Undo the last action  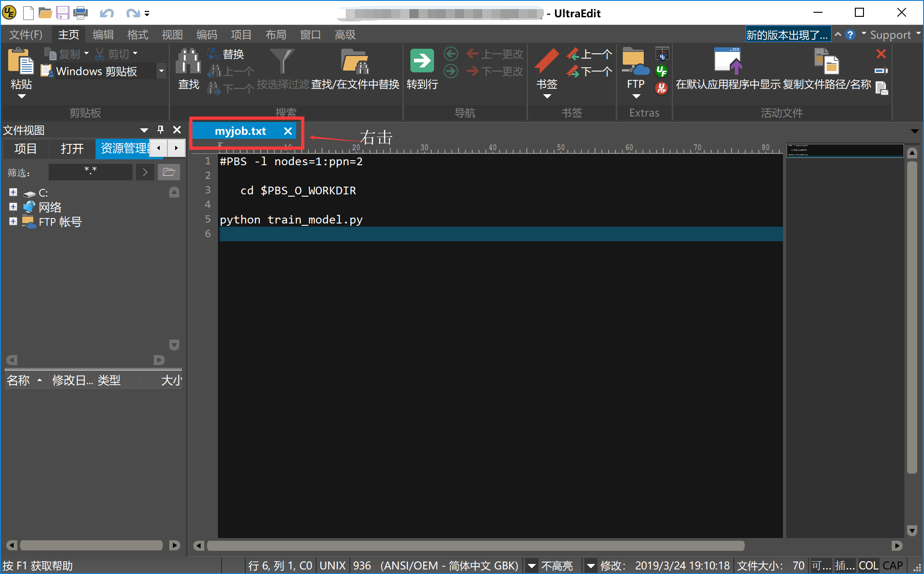[106, 13]
